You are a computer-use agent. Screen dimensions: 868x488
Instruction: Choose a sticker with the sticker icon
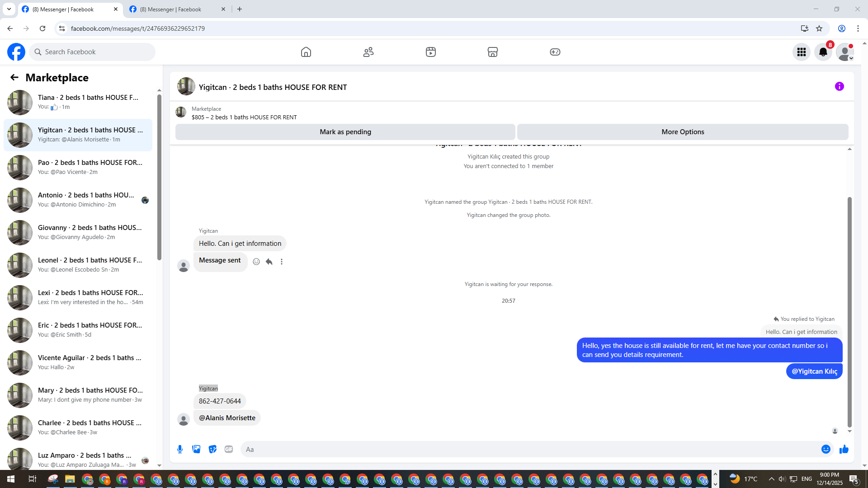tap(212, 449)
